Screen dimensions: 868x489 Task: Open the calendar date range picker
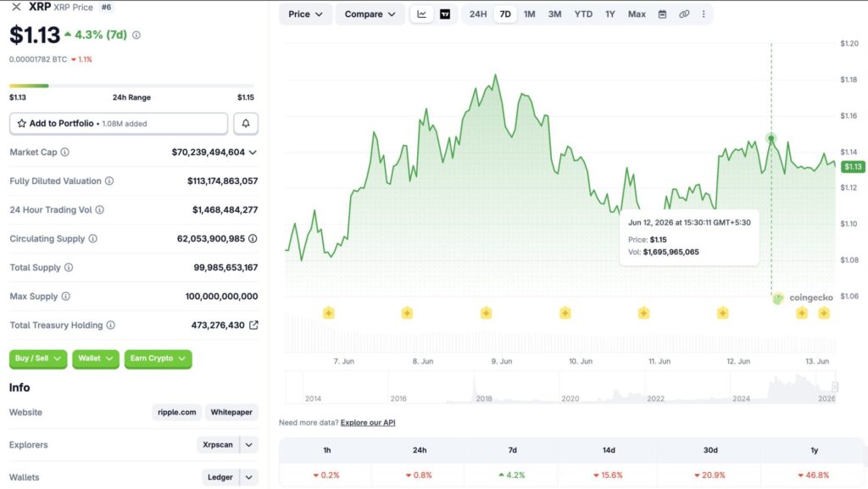[662, 14]
